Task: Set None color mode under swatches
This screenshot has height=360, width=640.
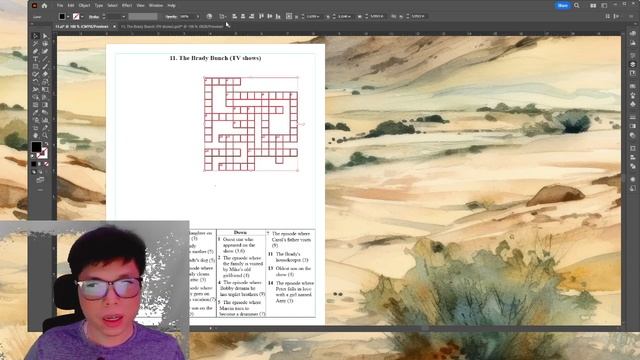Action: (46, 164)
